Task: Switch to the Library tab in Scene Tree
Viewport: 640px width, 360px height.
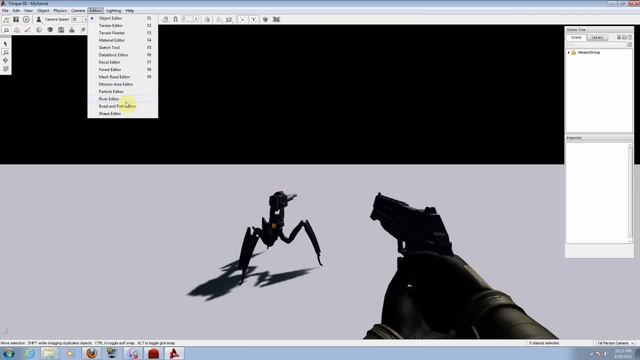Action: [x=597, y=38]
